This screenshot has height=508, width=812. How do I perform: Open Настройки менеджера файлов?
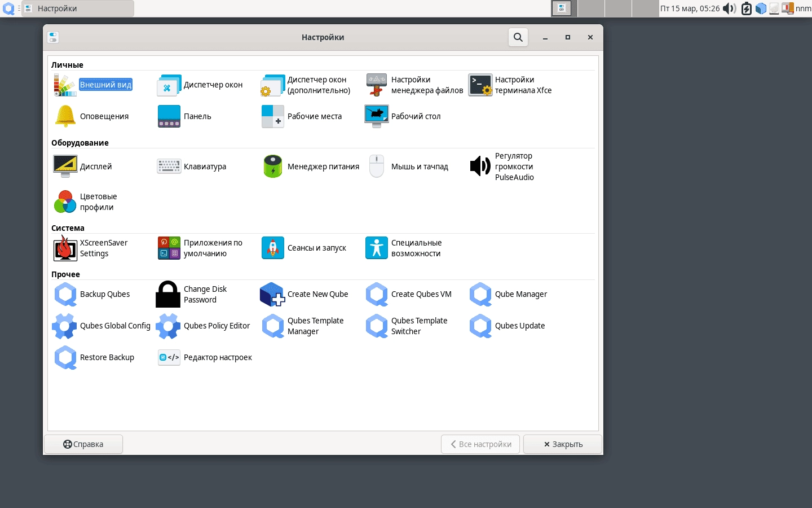(x=414, y=85)
